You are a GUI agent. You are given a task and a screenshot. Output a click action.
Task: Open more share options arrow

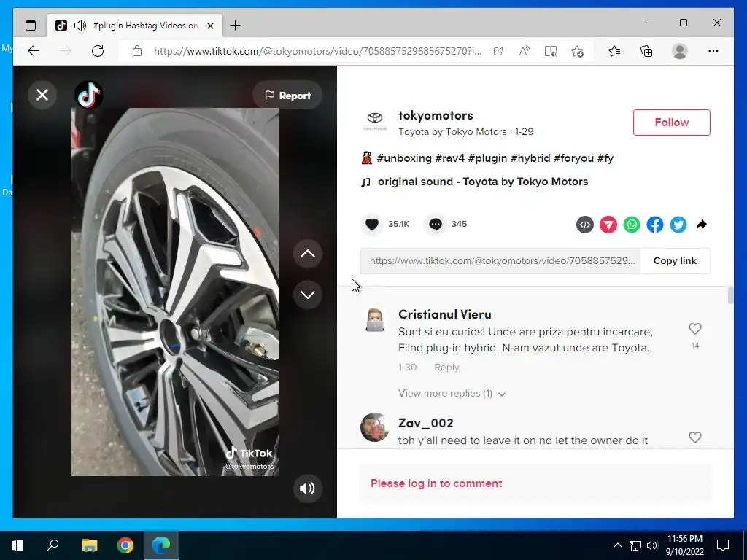(x=702, y=225)
